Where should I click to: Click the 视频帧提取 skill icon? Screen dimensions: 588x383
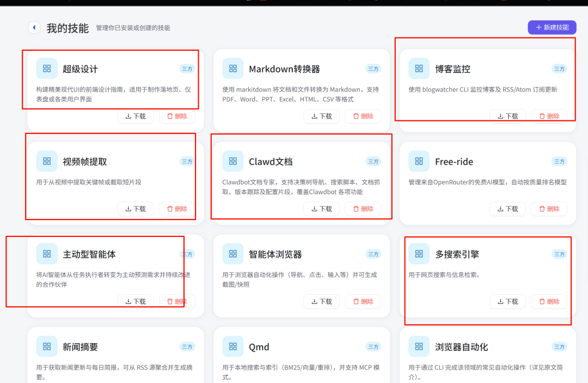tap(47, 161)
